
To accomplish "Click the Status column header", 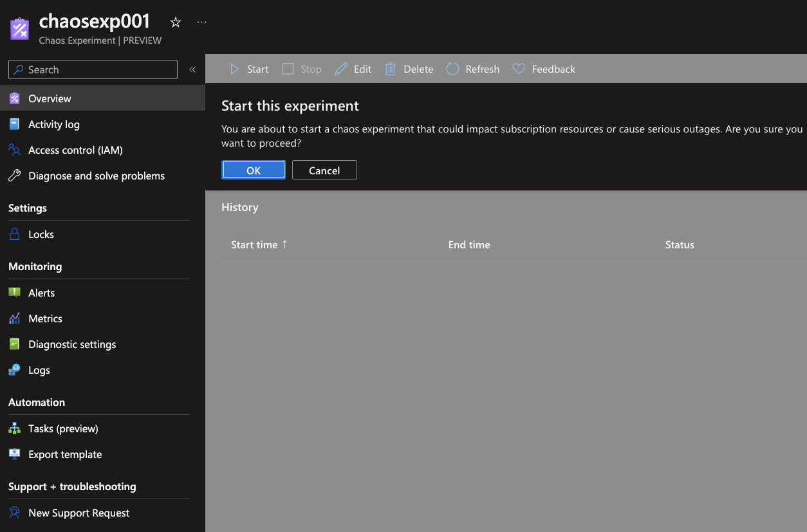I will pyautogui.click(x=680, y=244).
